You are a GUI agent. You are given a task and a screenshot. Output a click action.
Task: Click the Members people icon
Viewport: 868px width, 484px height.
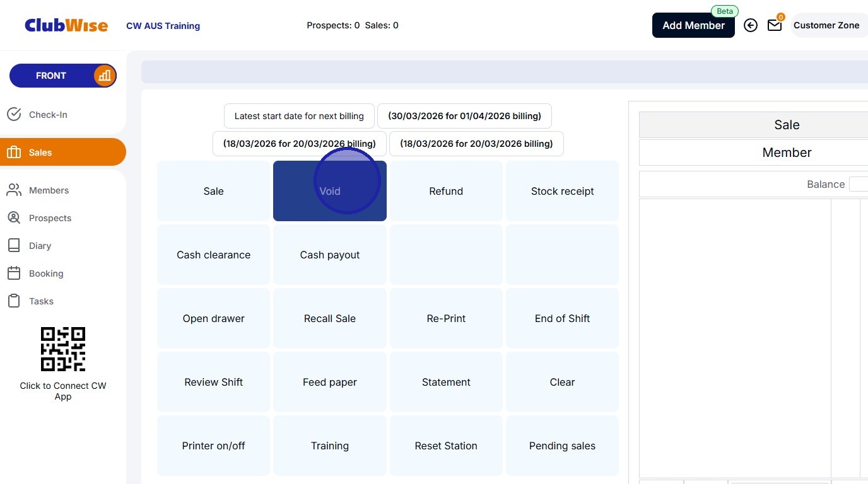click(x=14, y=190)
